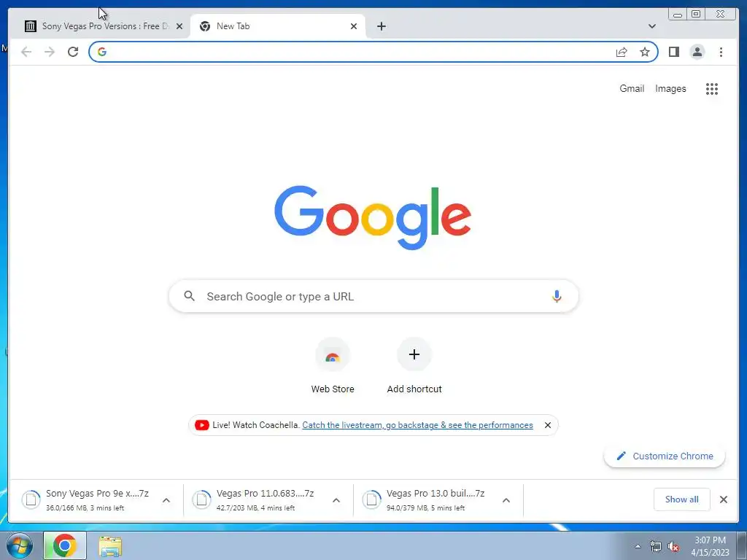747x560 pixels.
Task: Close the Sony Vegas Pro Versions tab
Action: 179,26
